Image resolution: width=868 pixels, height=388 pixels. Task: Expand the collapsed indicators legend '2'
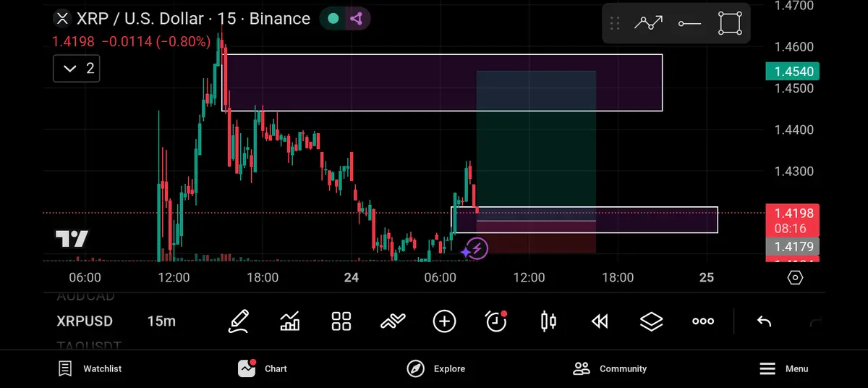77,69
